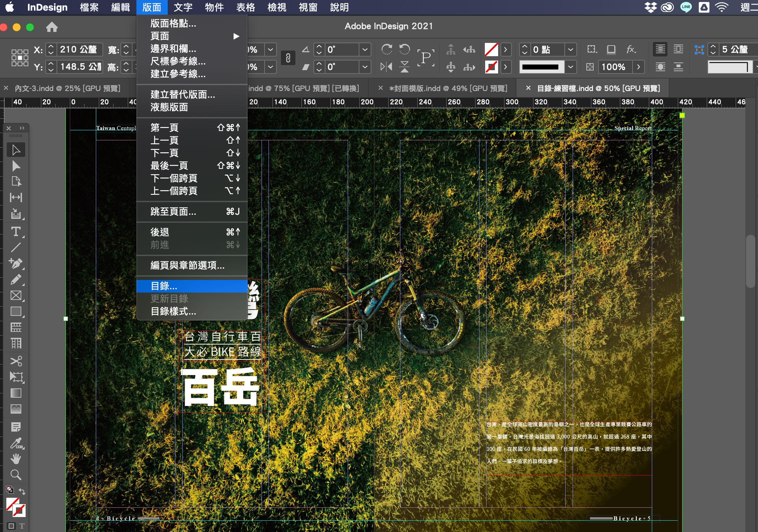This screenshot has height=532, width=758.
Task: Open 編頁與章節選項... entry
Action: click(187, 265)
